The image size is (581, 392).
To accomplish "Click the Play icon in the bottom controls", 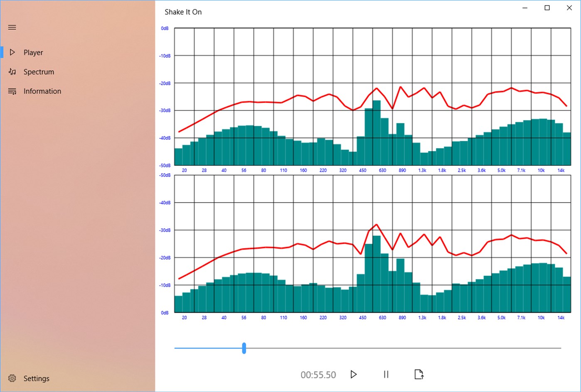I will coord(353,374).
